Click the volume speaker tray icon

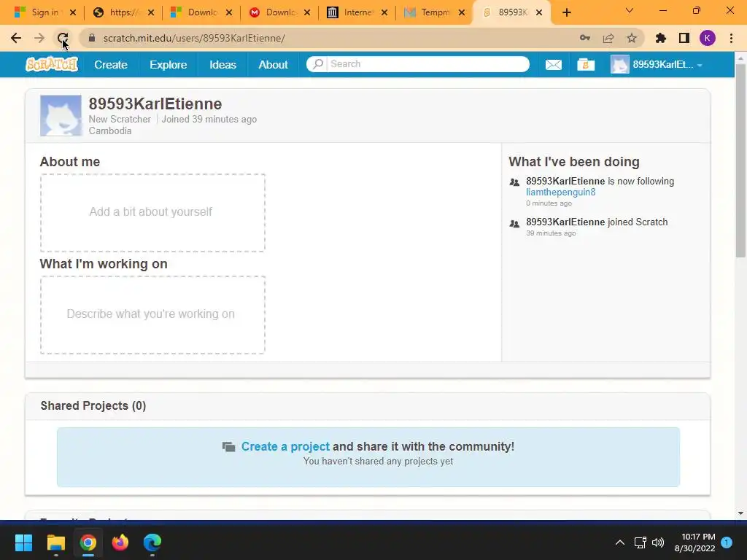pyautogui.click(x=658, y=542)
